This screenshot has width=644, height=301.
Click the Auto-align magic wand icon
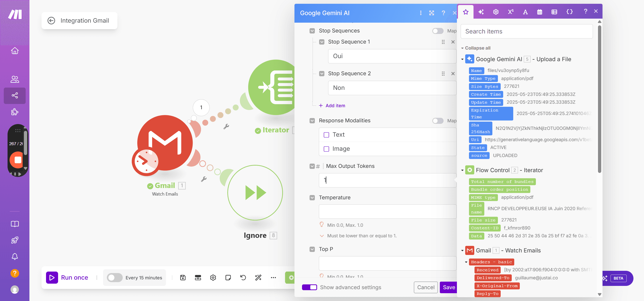pos(258,278)
